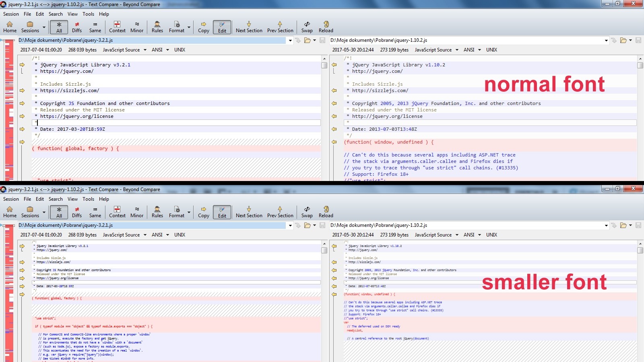Open left JavaScript Source dropdown in upper window
The height and width of the screenshot is (362, 644).
click(145, 50)
